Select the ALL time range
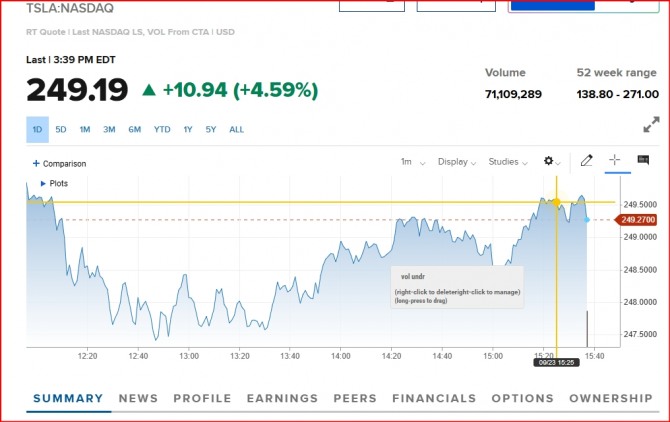The width and height of the screenshot is (670, 422). click(236, 129)
